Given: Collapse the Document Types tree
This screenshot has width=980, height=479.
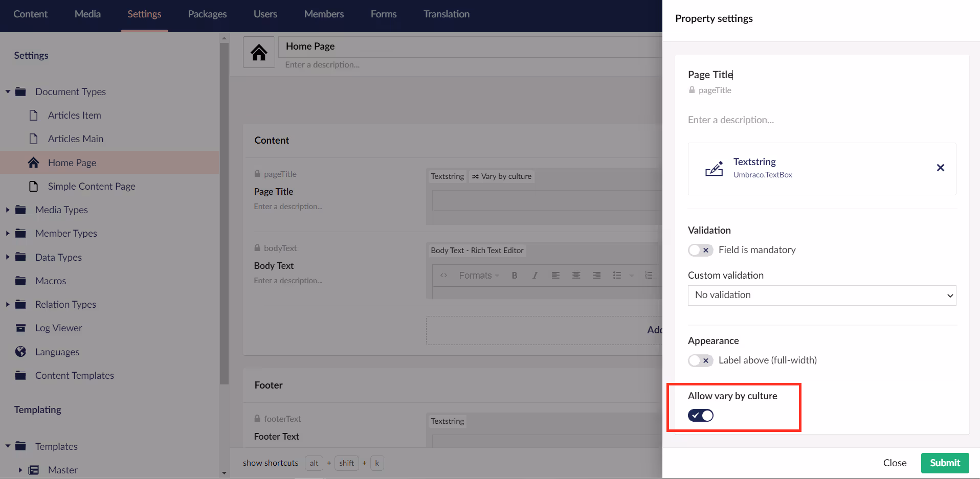Looking at the screenshot, I should (x=7, y=92).
